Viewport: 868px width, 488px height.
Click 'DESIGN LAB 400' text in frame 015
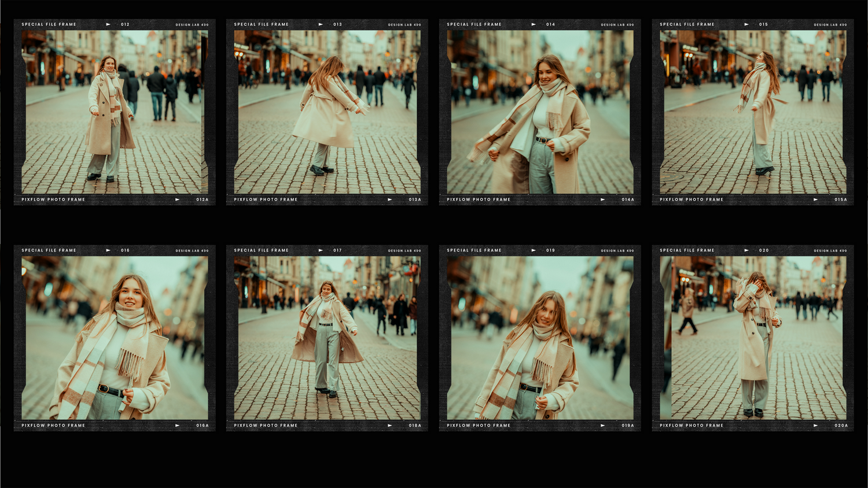click(830, 25)
